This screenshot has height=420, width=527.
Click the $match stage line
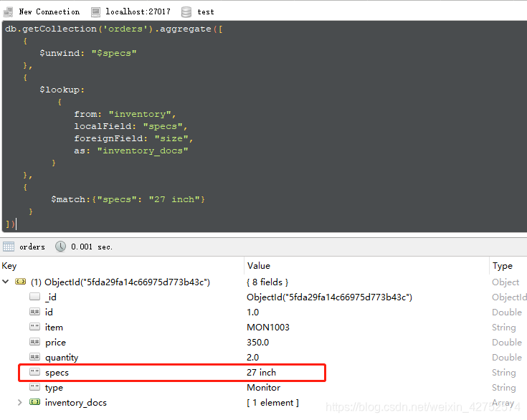[x=128, y=199]
